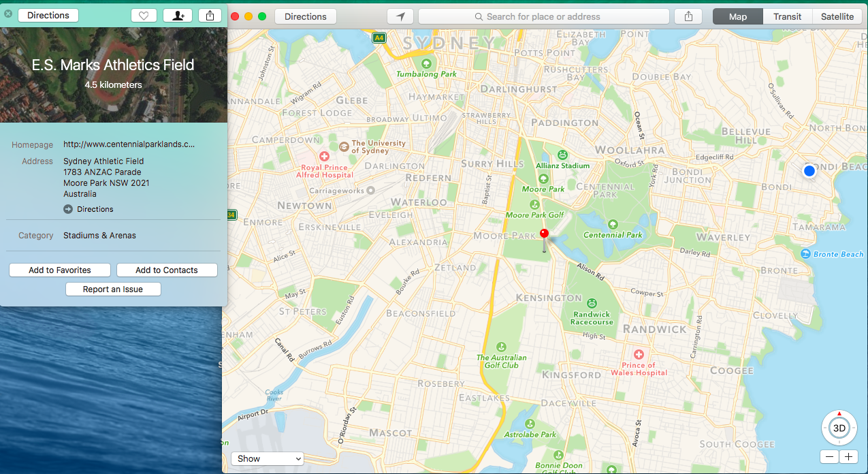Image resolution: width=868 pixels, height=474 pixels.
Task: Select The University of Sydney icon
Action: click(x=344, y=146)
